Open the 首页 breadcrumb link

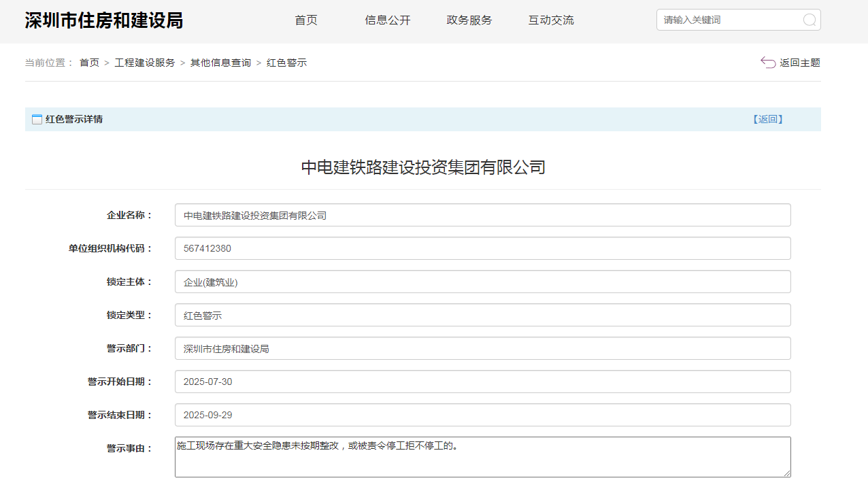click(89, 63)
